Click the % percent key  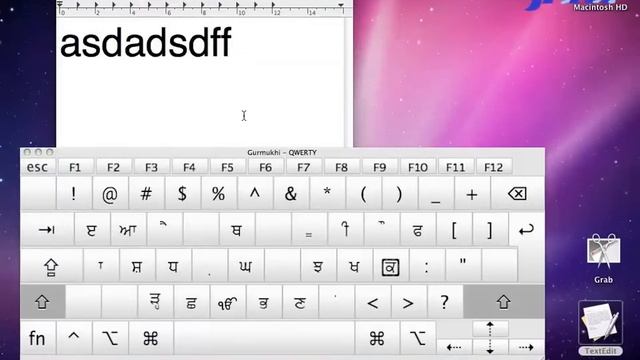tap(218, 194)
